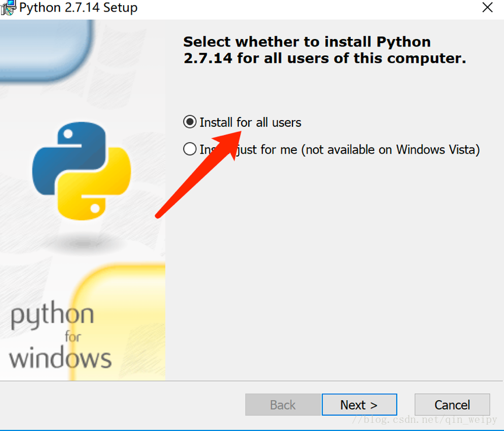504x431 pixels.
Task: Click the blue-and-yellow Python logo
Action: click(82, 171)
